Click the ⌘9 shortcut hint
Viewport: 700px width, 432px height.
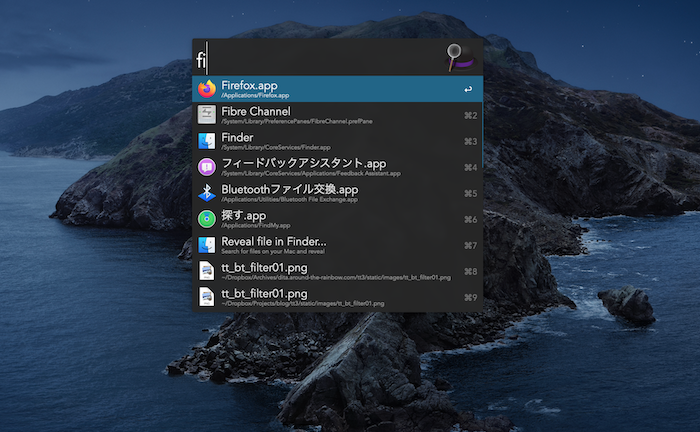coord(471,298)
